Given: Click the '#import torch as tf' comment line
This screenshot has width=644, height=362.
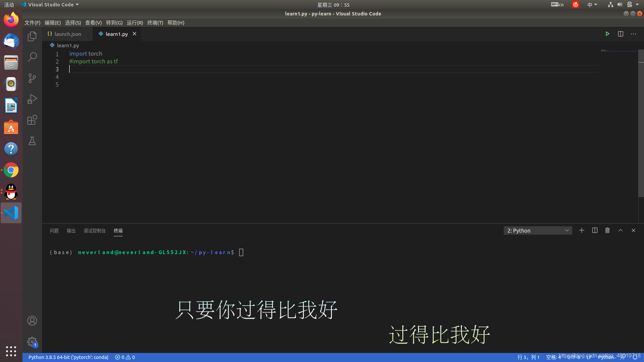Looking at the screenshot, I should coord(93,61).
